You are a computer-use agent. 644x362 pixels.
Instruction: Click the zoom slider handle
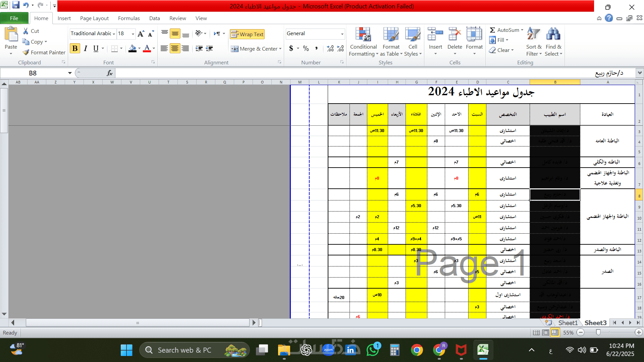pos(598,333)
